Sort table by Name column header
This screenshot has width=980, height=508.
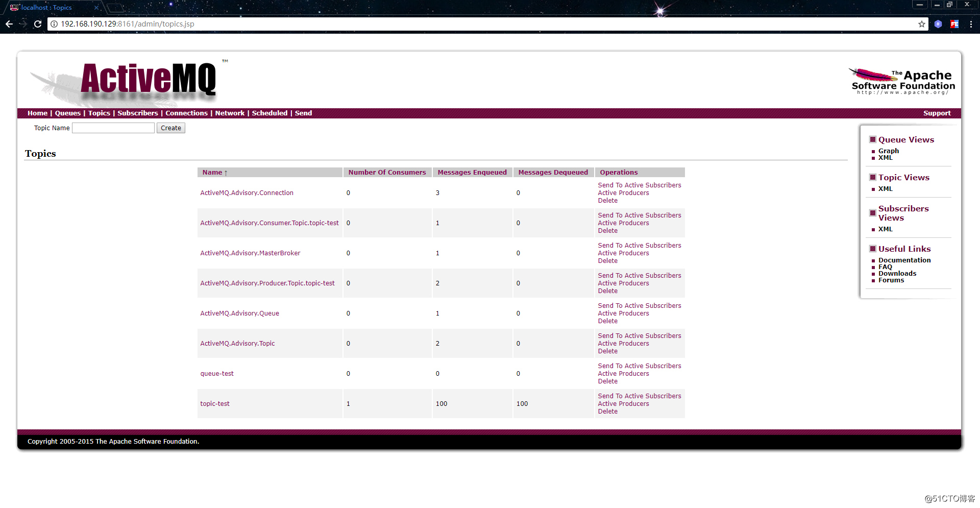215,173
